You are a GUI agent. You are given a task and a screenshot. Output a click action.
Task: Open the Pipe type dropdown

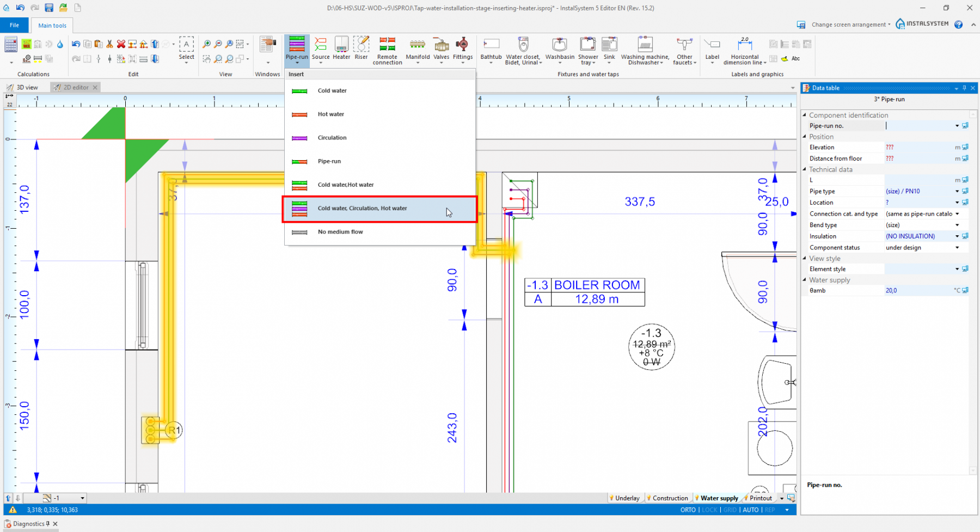(956, 191)
